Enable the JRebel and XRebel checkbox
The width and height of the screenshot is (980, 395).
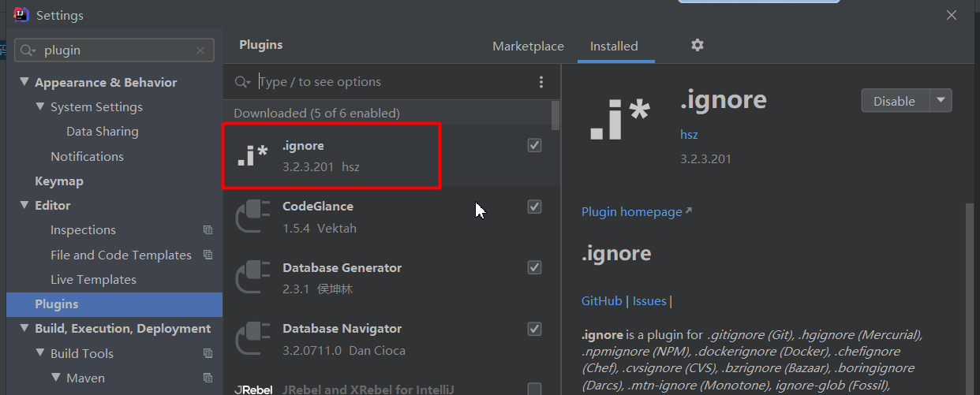(534, 389)
